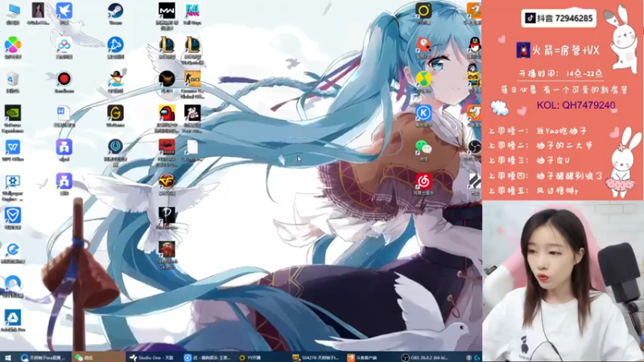
Task: Launch the NetEase Cloud Music red icon
Action: tap(423, 181)
